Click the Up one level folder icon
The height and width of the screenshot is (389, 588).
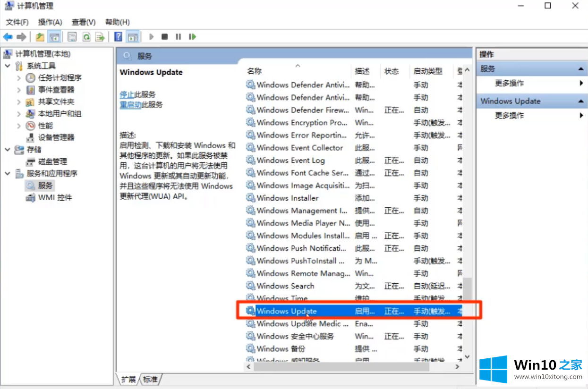[x=40, y=37]
